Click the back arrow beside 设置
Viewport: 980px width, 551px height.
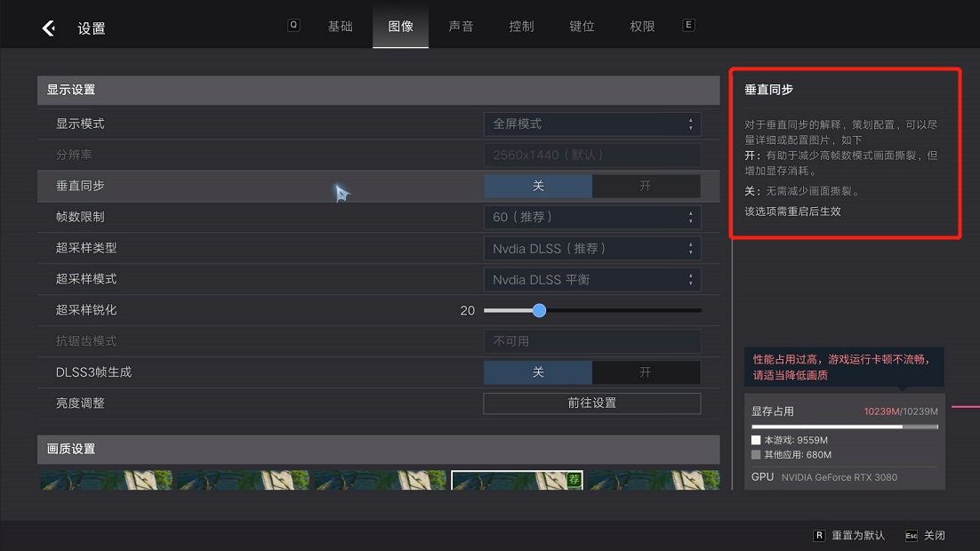click(x=48, y=28)
